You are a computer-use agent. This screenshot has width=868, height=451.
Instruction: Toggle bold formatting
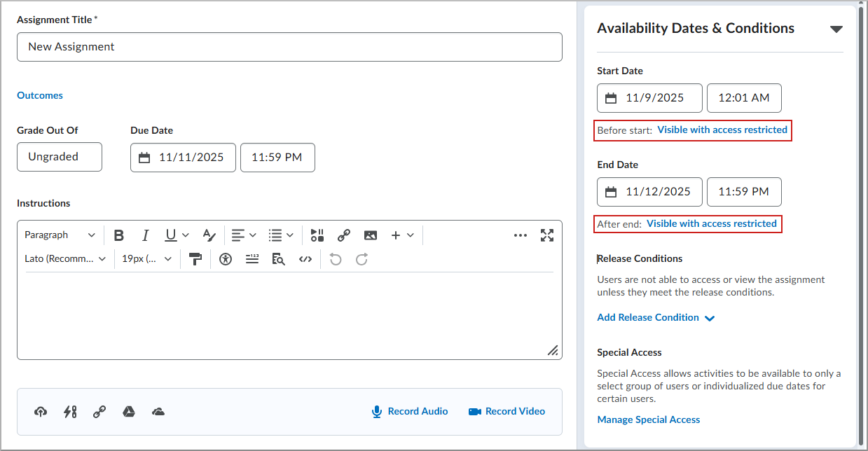tap(118, 235)
